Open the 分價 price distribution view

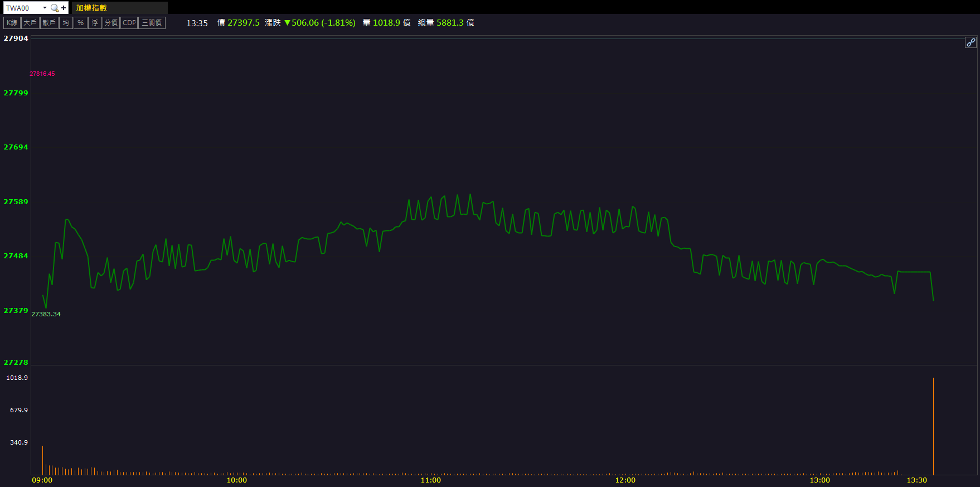coord(111,23)
